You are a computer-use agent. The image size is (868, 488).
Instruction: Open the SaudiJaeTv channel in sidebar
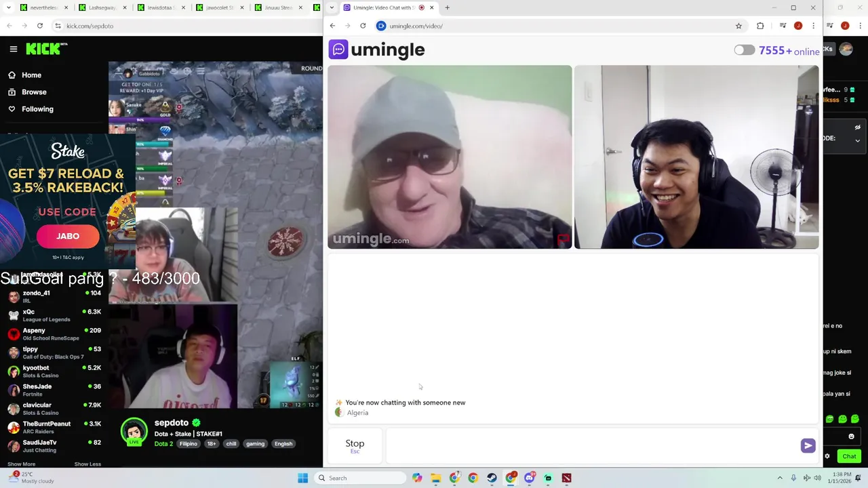(54, 445)
